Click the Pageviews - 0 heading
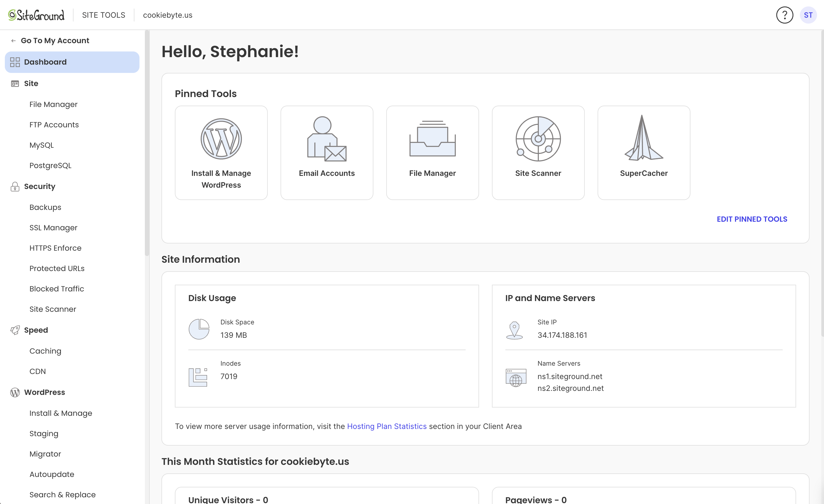Viewport: 824px width, 504px height. (536, 500)
